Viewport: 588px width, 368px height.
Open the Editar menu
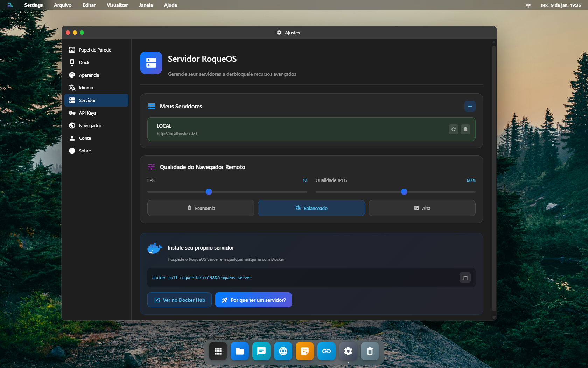pyautogui.click(x=89, y=5)
